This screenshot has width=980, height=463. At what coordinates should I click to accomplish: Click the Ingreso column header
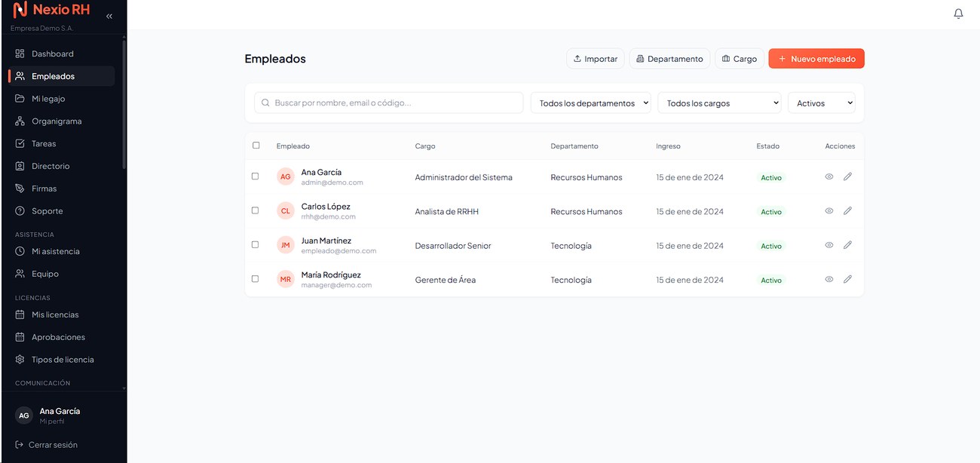pos(668,146)
